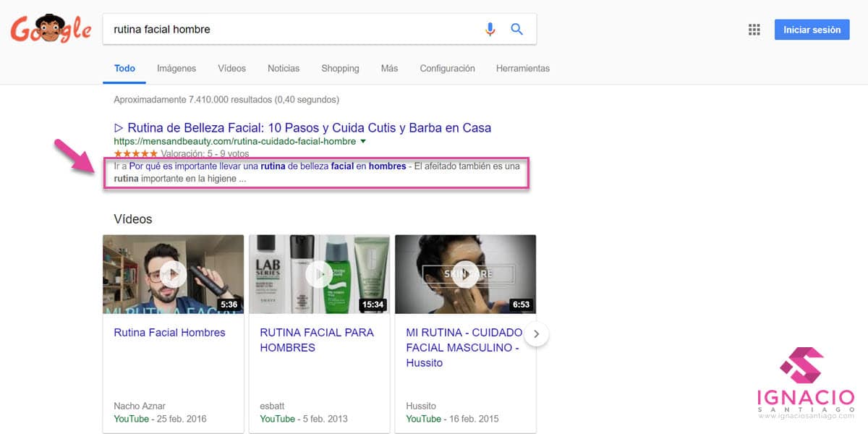This screenshot has width=868, height=434.
Task: Expand the dropdown arrow beside the mensandbeauty URL
Action: pos(363,142)
